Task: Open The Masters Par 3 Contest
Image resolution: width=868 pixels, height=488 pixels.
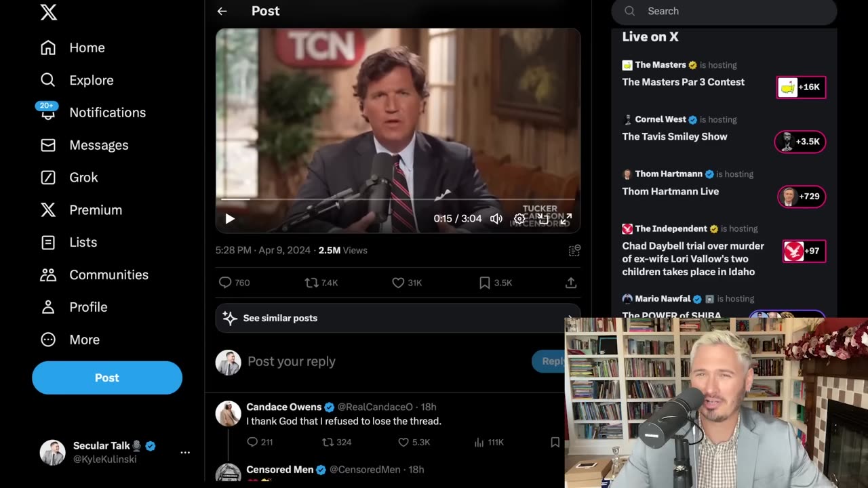Action: coord(684,82)
